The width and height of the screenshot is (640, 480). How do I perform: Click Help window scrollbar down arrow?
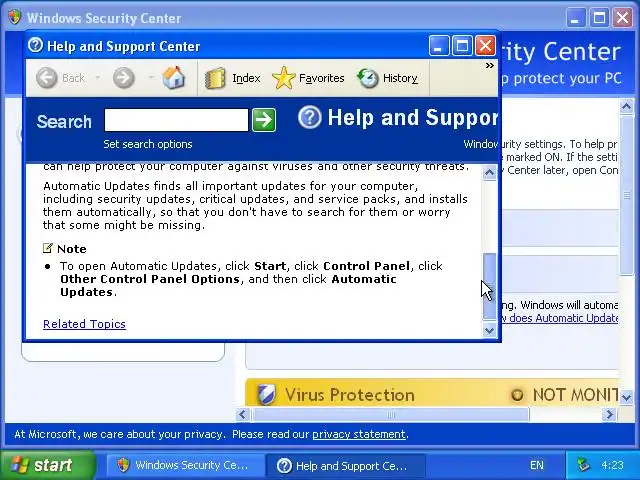(489, 330)
